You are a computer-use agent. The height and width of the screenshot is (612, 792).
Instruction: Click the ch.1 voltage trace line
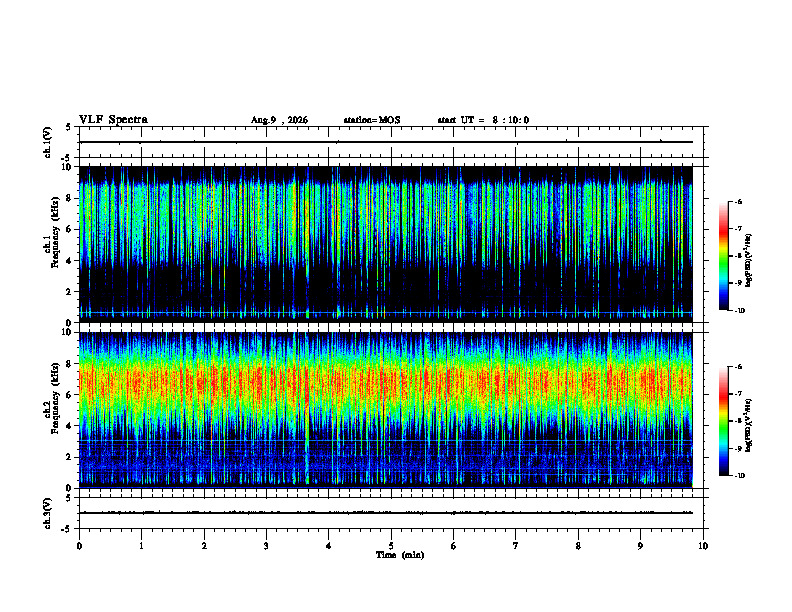(x=385, y=142)
